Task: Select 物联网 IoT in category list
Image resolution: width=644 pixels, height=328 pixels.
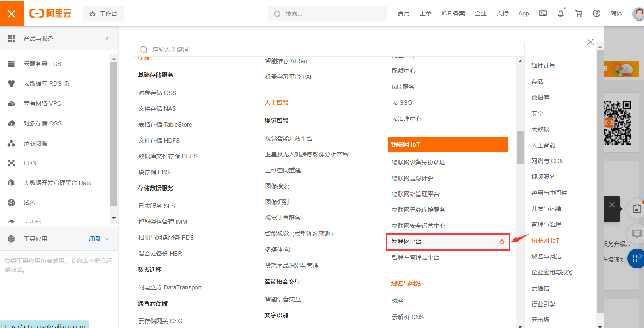Action: coord(545,241)
